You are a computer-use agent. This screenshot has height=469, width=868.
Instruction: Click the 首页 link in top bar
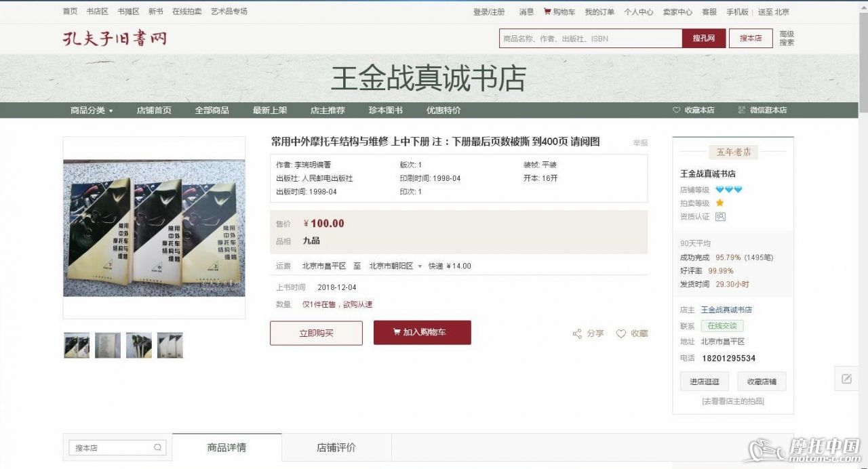click(70, 12)
